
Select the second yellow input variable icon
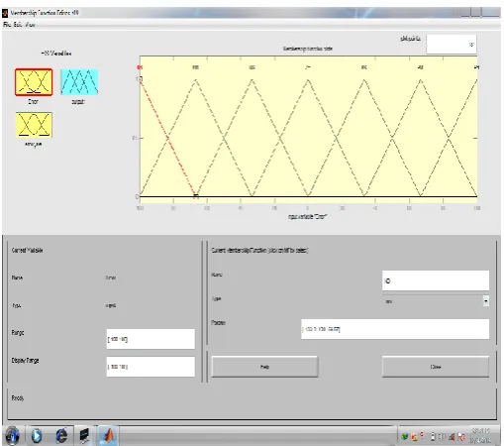pos(34,125)
